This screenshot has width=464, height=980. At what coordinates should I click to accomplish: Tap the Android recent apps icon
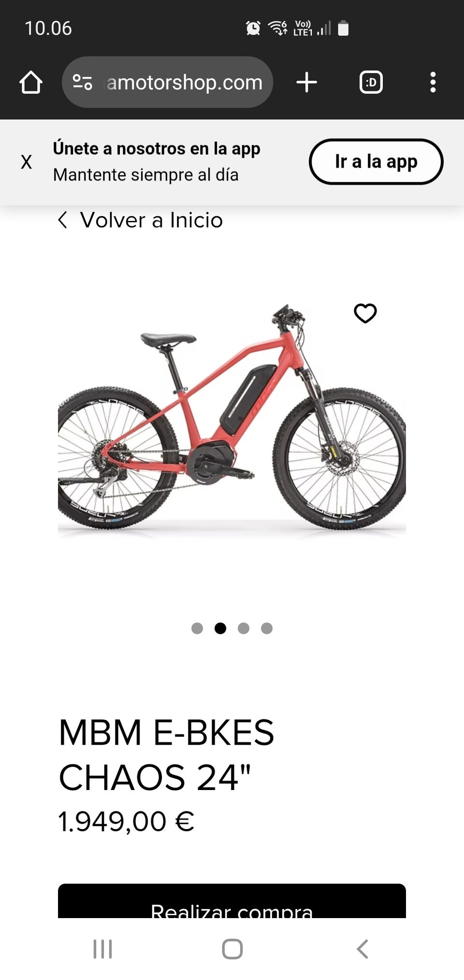[102, 949]
